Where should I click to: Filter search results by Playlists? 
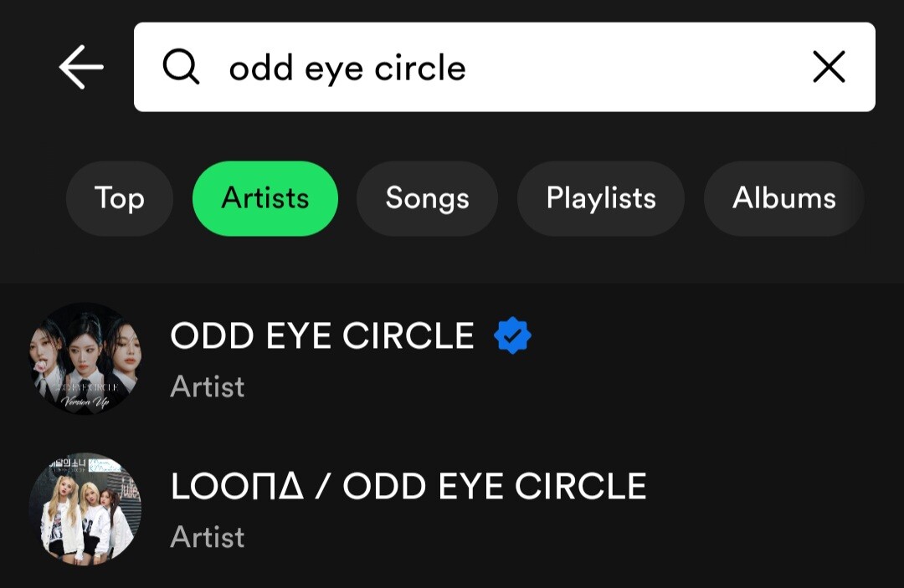coord(601,198)
